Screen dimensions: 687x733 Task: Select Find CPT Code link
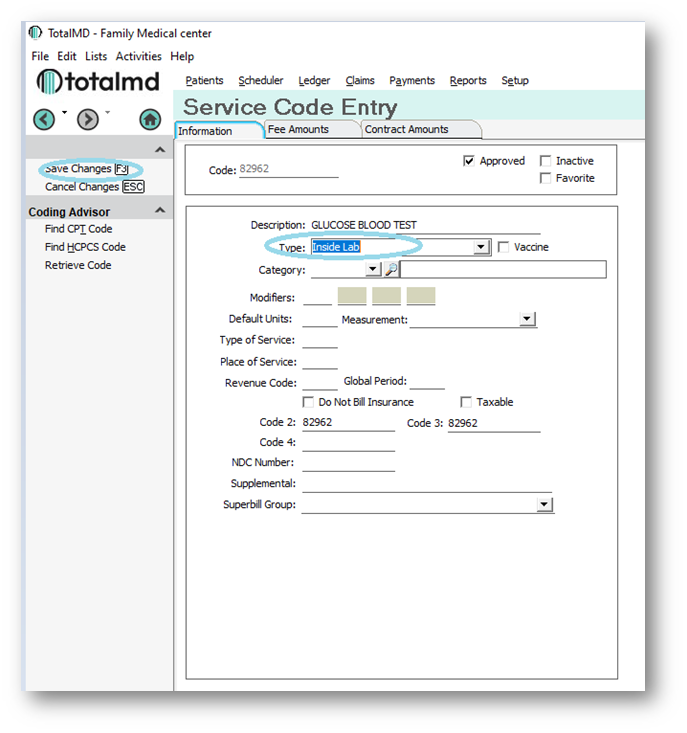(x=79, y=229)
